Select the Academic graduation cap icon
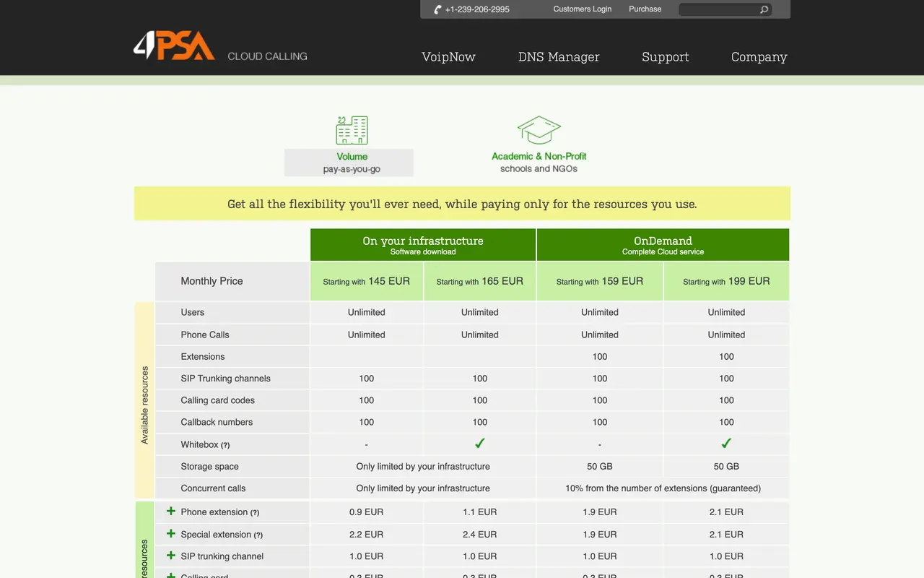 [539, 130]
